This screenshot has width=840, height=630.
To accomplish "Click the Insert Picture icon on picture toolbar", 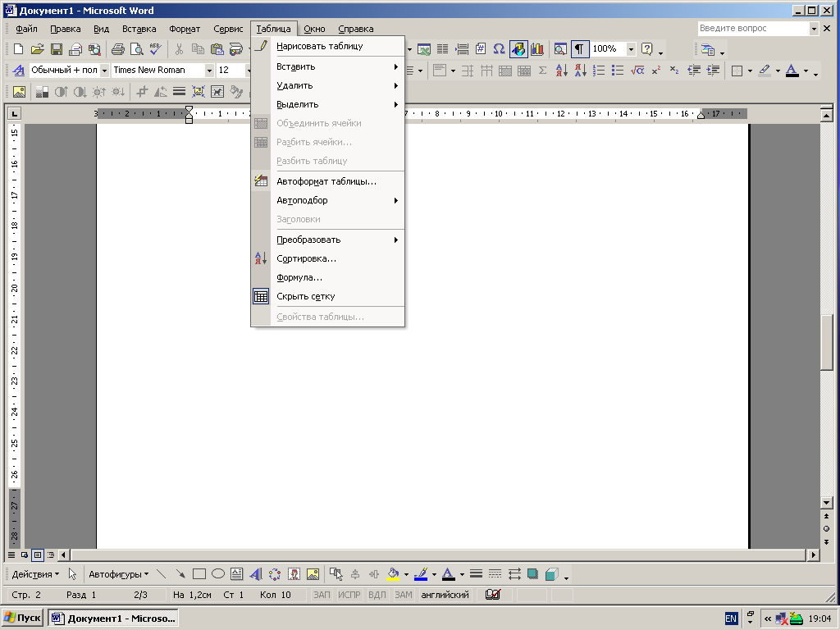I will coord(19,92).
